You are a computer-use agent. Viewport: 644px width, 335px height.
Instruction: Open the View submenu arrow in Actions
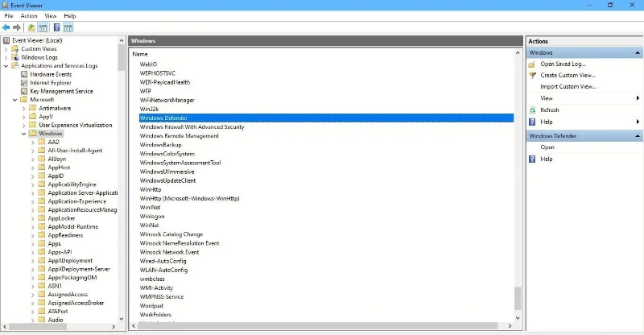tap(638, 98)
